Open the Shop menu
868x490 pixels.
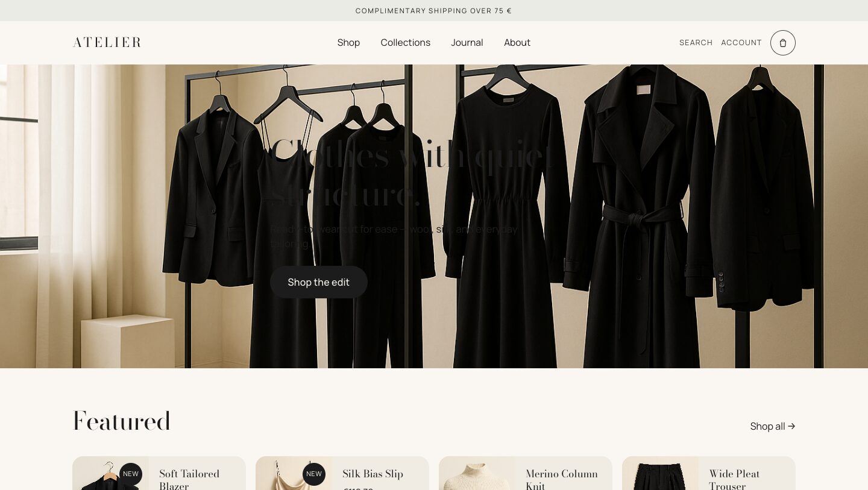point(348,43)
